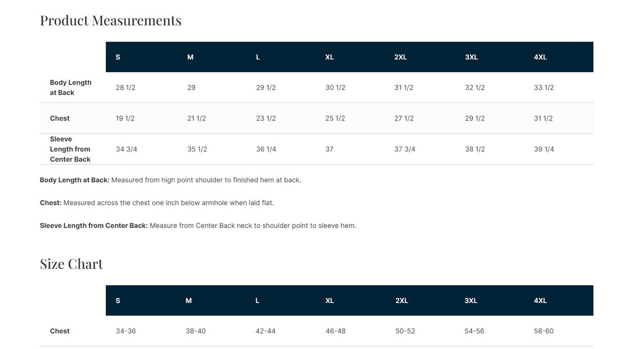Click the 58-60 chest size value
This screenshot has height=349, width=644.
pyautogui.click(x=544, y=331)
